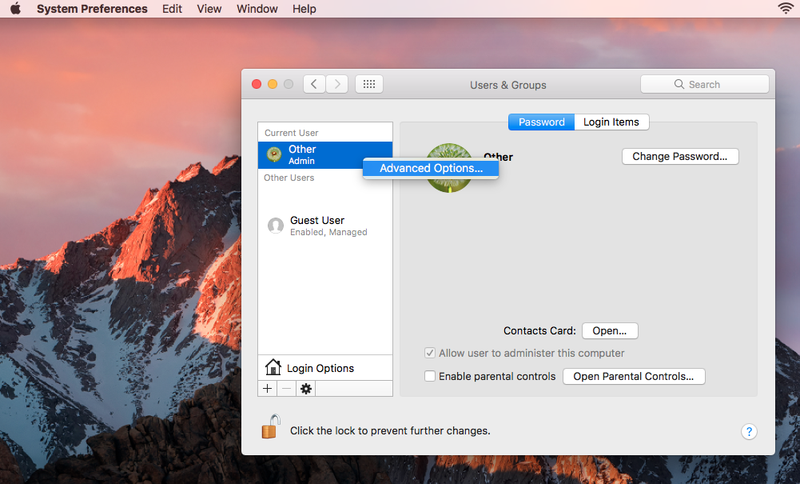Click 'Enabled, Managed' status text
The image size is (800, 484).
[x=329, y=232]
